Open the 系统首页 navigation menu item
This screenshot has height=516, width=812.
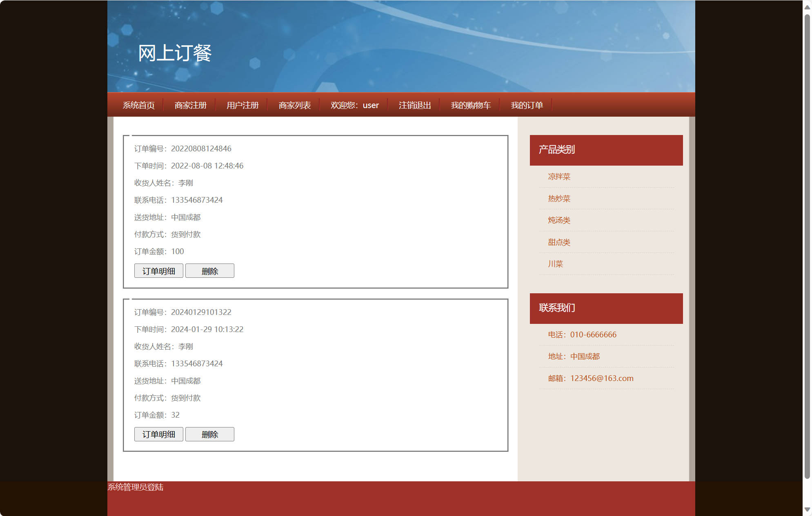pos(138,105)
